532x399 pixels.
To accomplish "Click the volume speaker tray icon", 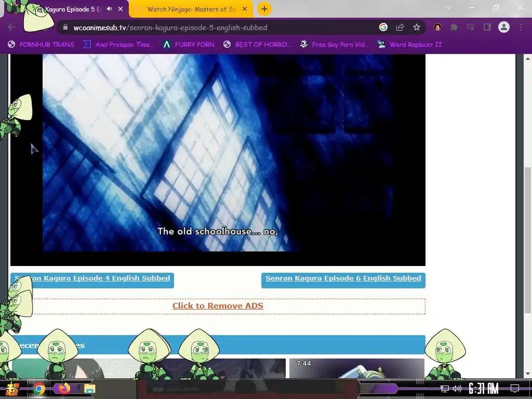I will tap(457, 389).
